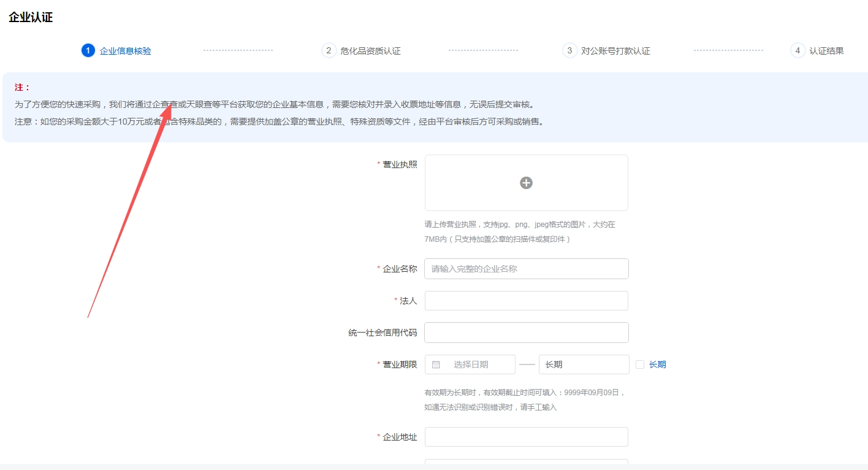
Task: Focus the 企业地址 input field
Action: 526,437
